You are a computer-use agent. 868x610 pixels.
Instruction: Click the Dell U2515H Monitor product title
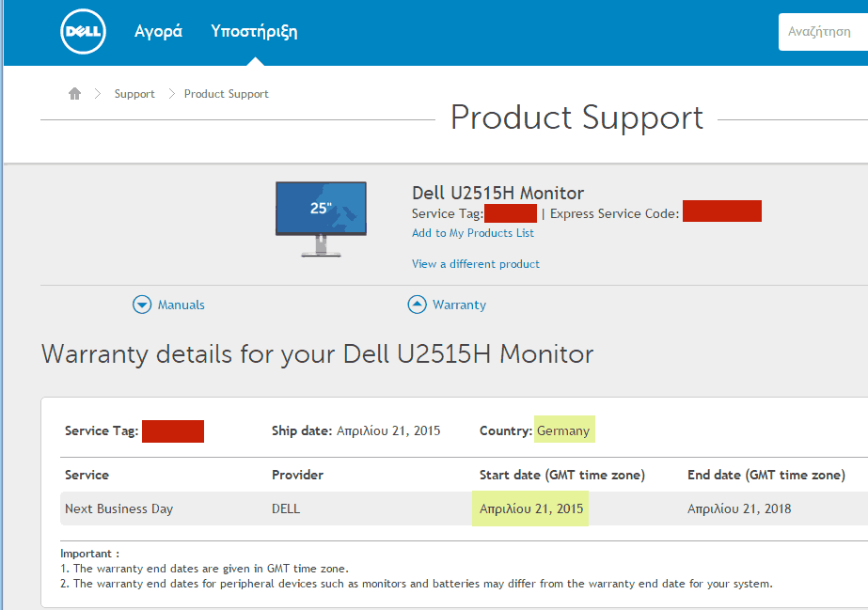(x=497, y=193)
